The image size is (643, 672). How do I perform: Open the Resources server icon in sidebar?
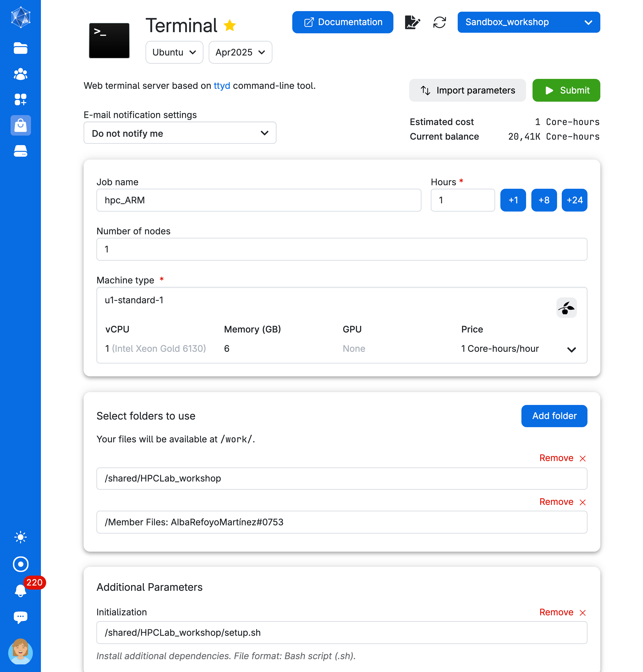[x=20, y=151]
